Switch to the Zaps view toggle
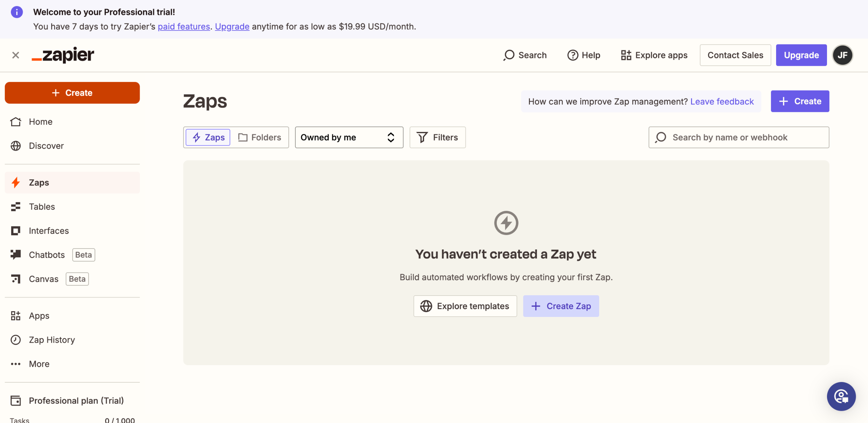868x423 pixels. click(208, 137)
